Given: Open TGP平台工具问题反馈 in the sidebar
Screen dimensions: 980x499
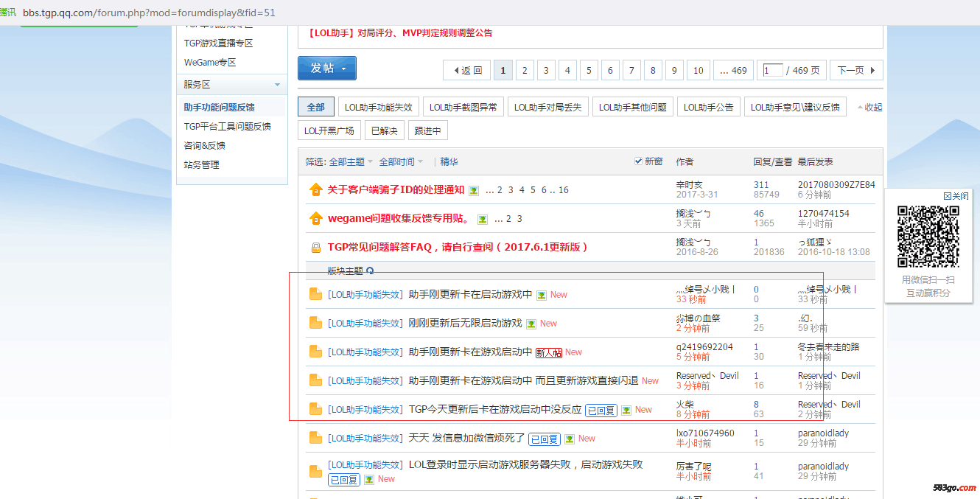Looking at the screenshot, I should (228, 127).
